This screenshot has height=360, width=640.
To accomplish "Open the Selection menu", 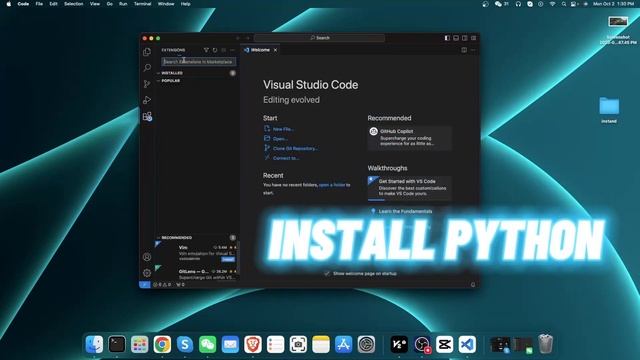I will [73, 4].
